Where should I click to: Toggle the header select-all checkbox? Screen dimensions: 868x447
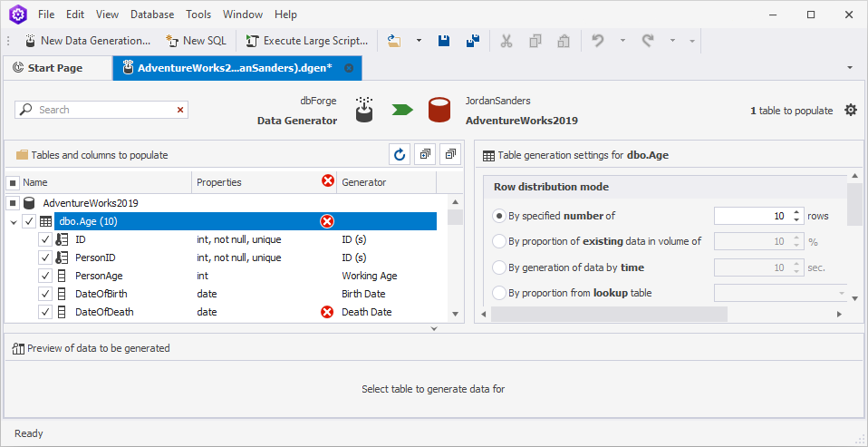click(12, 182)
